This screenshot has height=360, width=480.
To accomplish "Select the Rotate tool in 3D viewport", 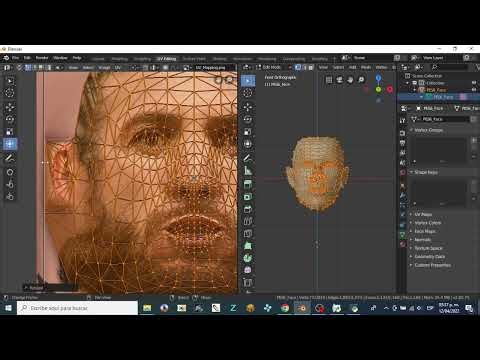I will [248, 119].
